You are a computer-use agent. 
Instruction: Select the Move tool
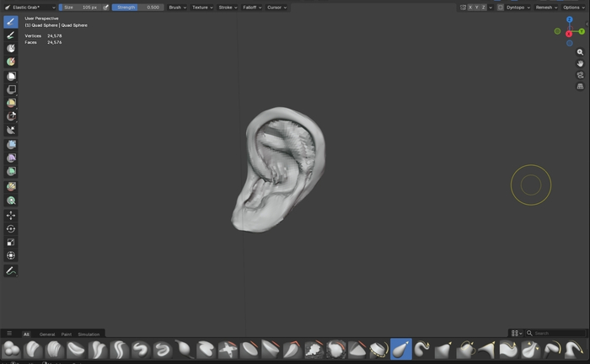11,215
